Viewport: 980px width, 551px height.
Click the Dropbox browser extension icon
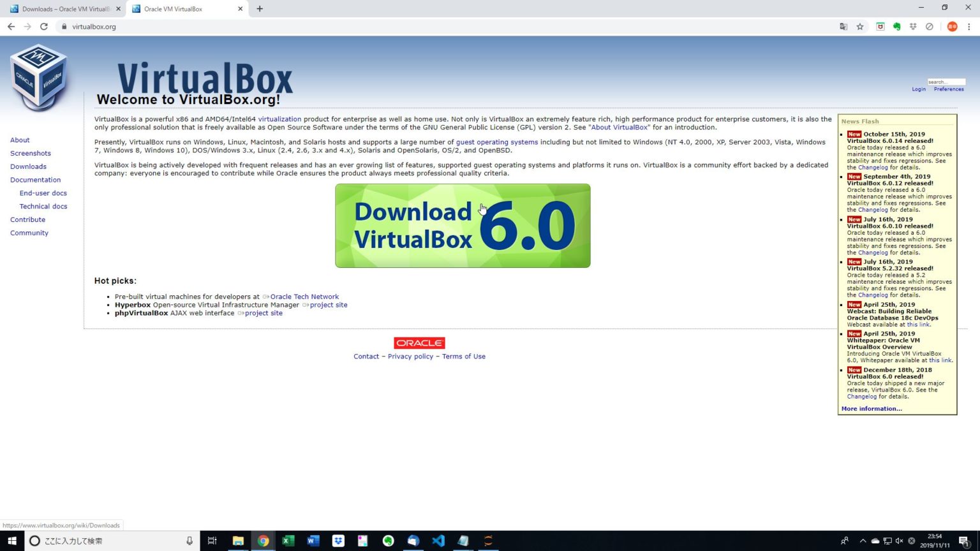point(914,27)
